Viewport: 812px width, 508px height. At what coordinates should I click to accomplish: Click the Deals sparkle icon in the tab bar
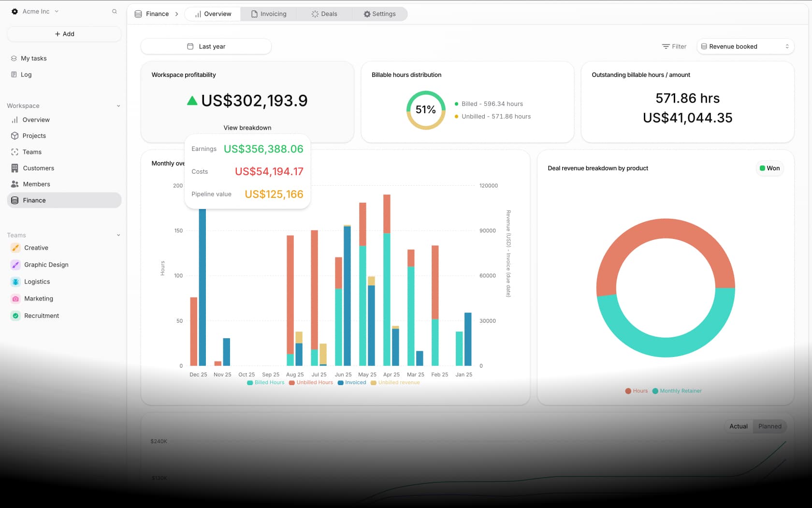tap(315, 14)
